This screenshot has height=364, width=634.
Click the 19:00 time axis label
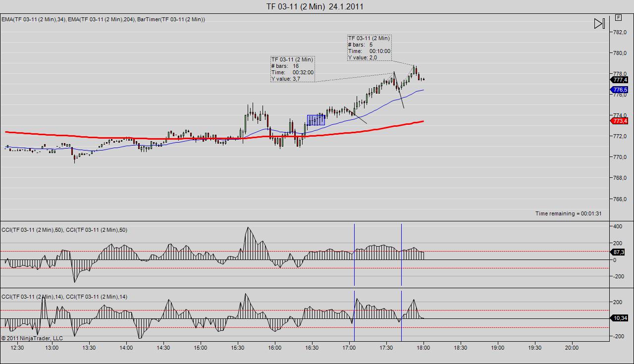tap(498, 348)
